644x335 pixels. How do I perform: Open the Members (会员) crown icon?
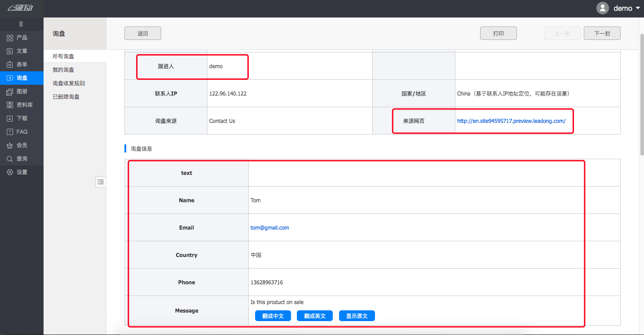tap(10, 145)
